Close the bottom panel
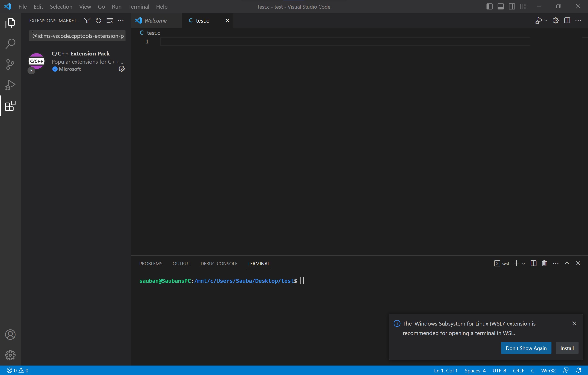Viewport: 588px width, 375px height. click(578, 263)
